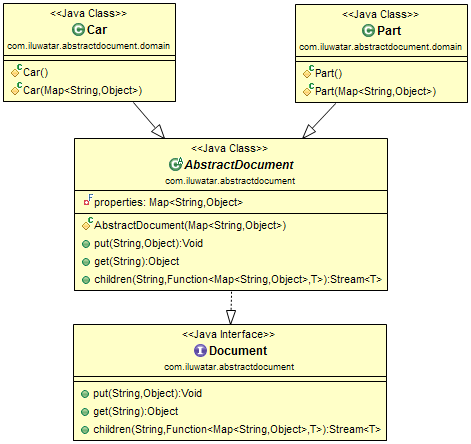
Task: Click the green dot beside AbstractDocument's children method
Action: [x=86, y=280]
